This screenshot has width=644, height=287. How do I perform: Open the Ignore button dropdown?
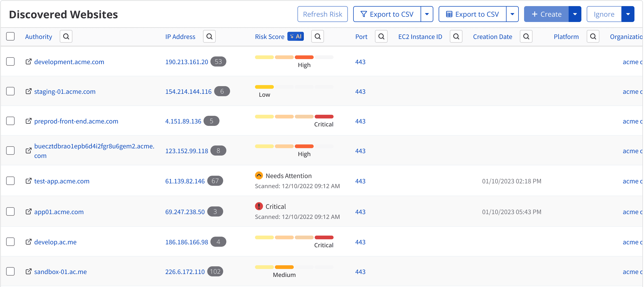point(628,14)
